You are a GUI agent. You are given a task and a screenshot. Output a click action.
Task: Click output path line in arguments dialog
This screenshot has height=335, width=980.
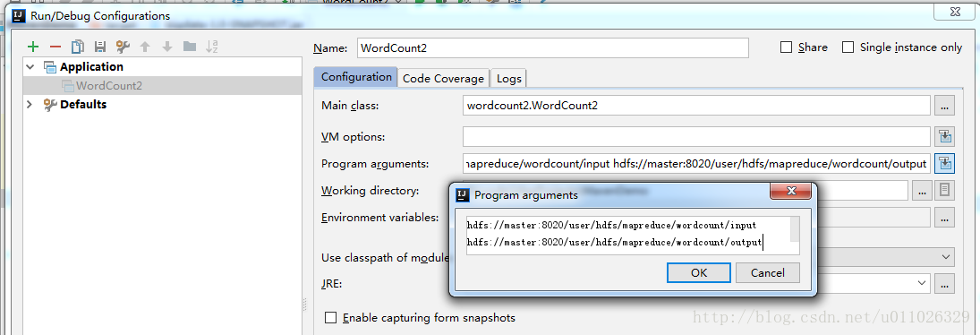614,243
